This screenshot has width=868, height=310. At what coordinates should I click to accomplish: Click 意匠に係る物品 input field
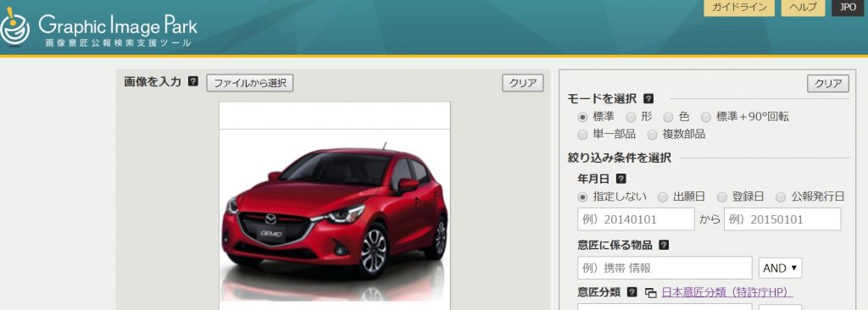point(665,268)
